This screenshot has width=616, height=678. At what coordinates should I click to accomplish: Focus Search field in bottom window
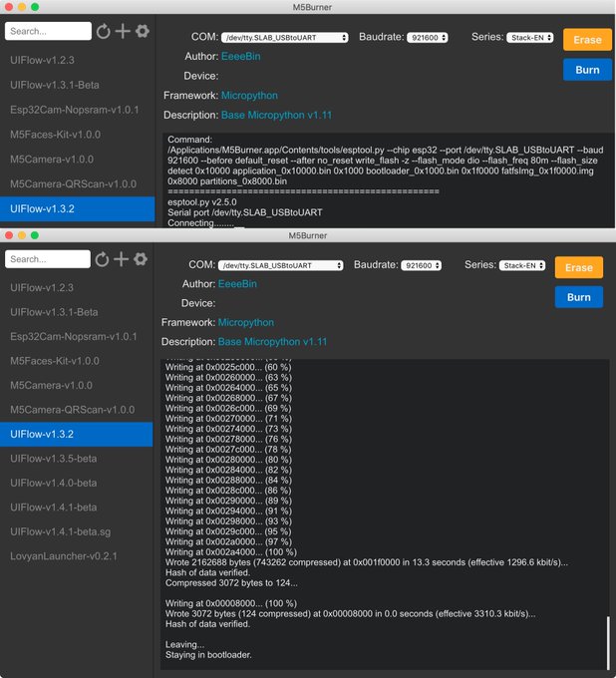48,259
